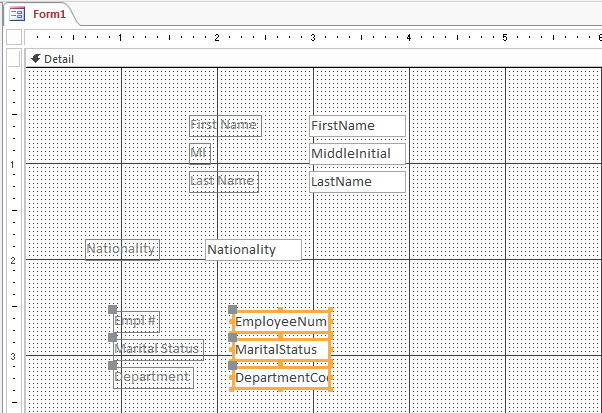The width and height of the screenshot is (602, 413).
Task: Select the Department label
Action: coord(154,378)
